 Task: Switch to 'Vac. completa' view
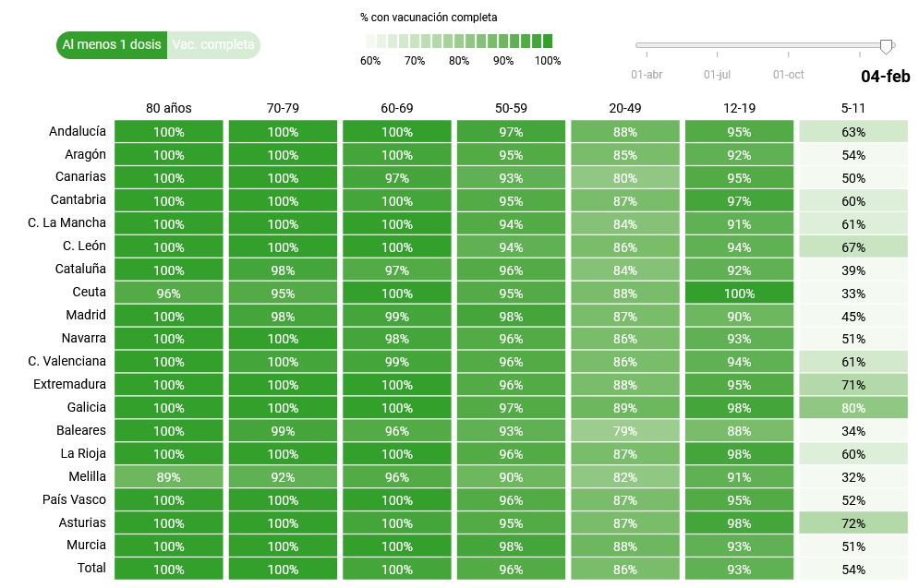213,44
